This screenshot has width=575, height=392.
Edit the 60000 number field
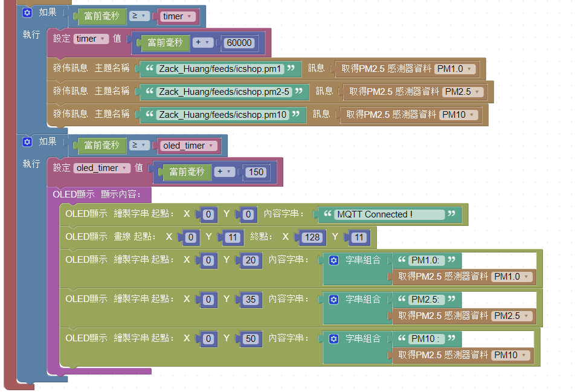[239, 43]
